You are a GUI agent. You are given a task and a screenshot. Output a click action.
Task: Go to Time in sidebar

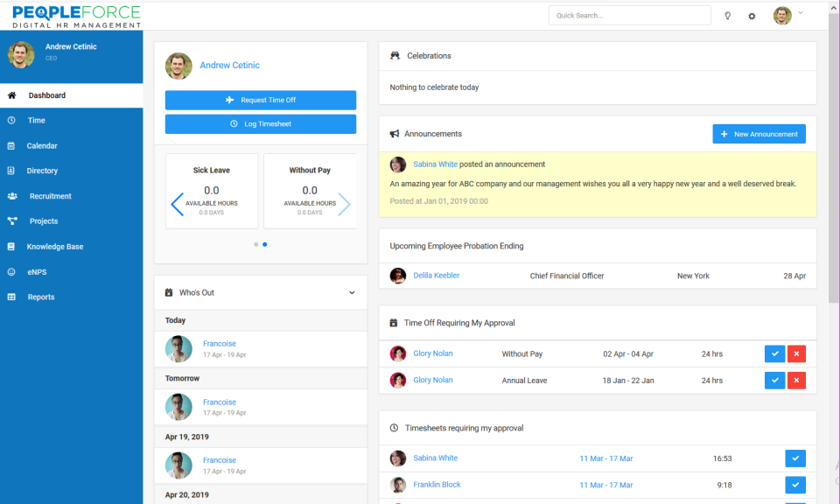(71, 121)
